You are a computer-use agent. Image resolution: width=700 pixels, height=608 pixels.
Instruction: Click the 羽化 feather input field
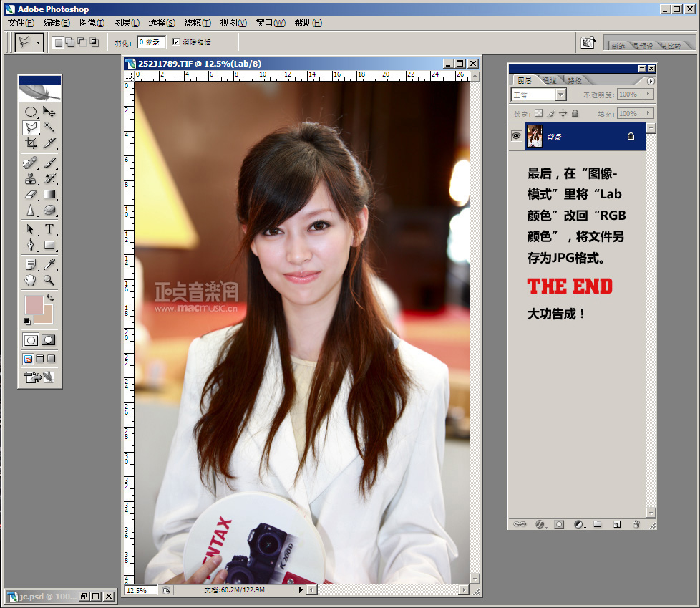151,42
